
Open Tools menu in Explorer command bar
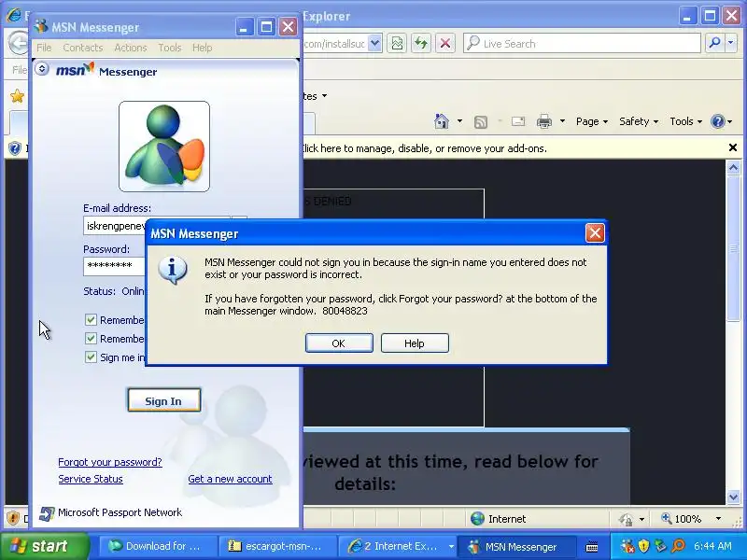point(686,121)
